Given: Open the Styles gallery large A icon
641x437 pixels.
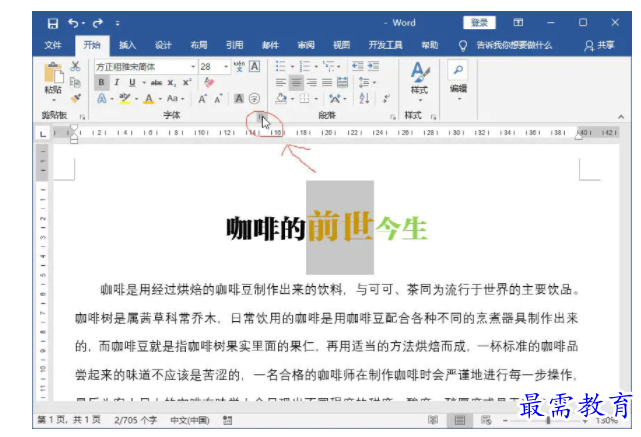Looking at the screenshot, I should pyautogui.click(x=420, y=72).
